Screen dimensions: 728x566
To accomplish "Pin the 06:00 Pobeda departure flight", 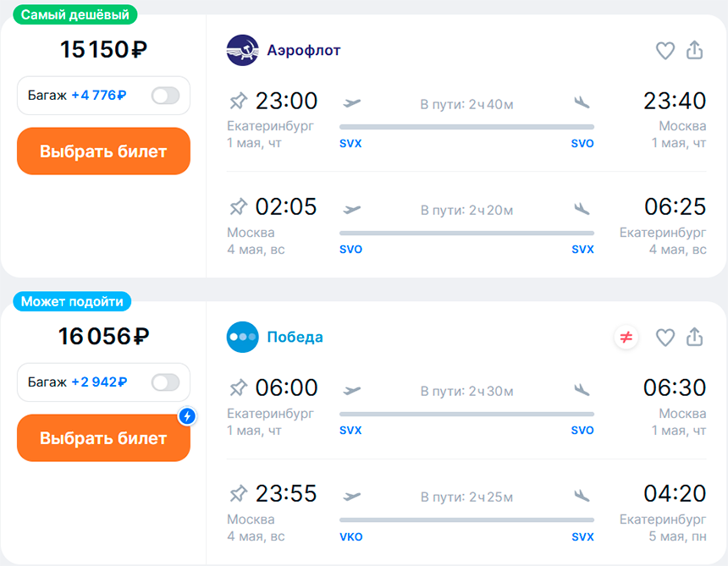I will 239,387.
